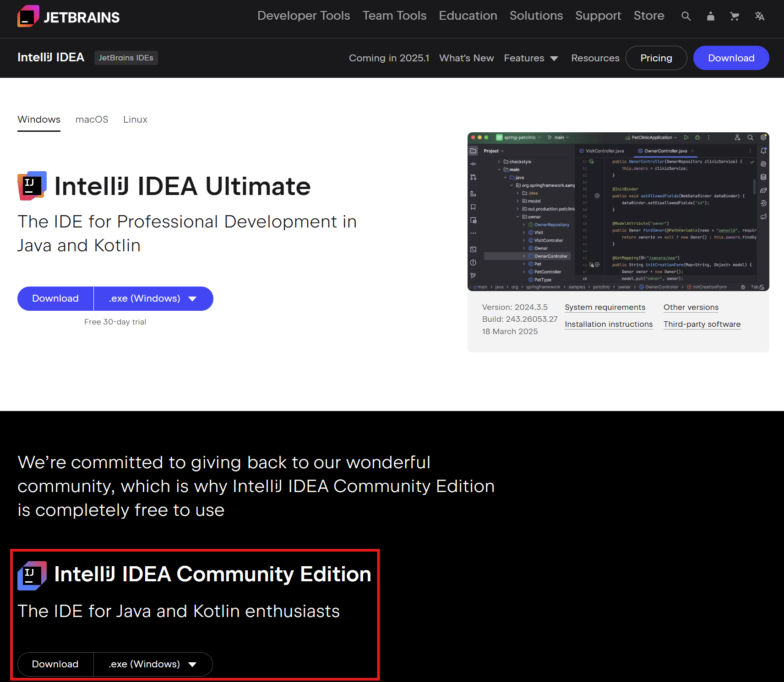The width and height of the screenshot is (784, 682).
Task: Open Team Tools menu
Action: 394,16
